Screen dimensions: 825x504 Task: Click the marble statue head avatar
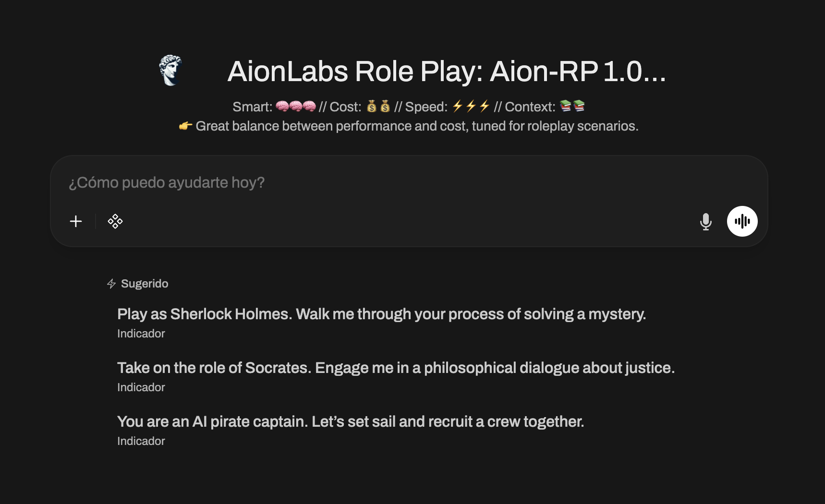(x=170, y=71)
